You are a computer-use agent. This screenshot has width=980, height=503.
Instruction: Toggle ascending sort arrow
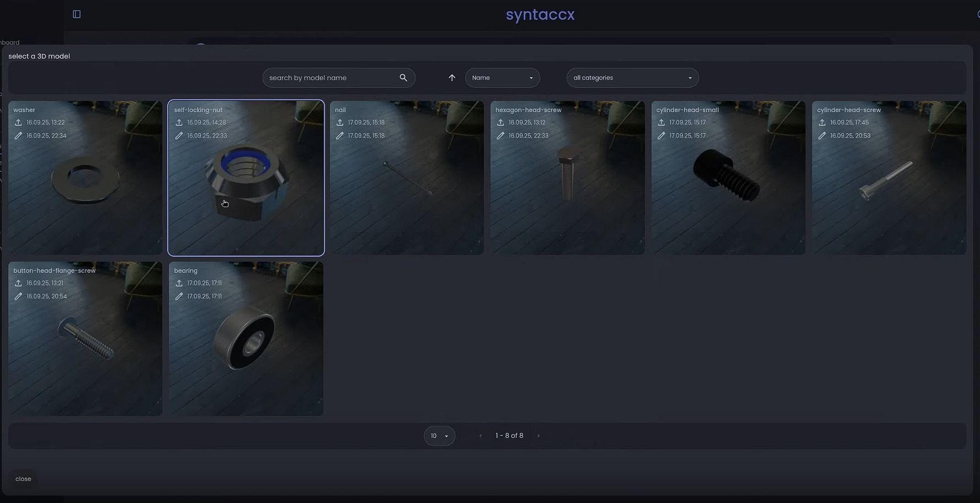coord(452,78)
